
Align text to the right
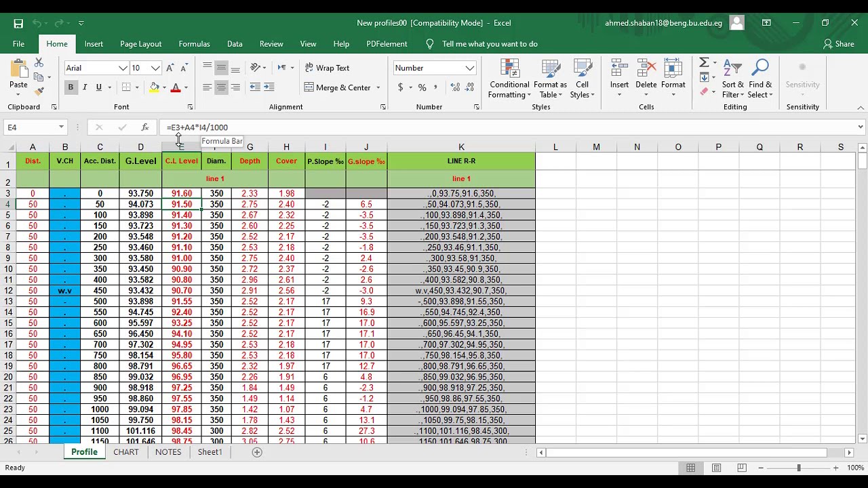235,87
